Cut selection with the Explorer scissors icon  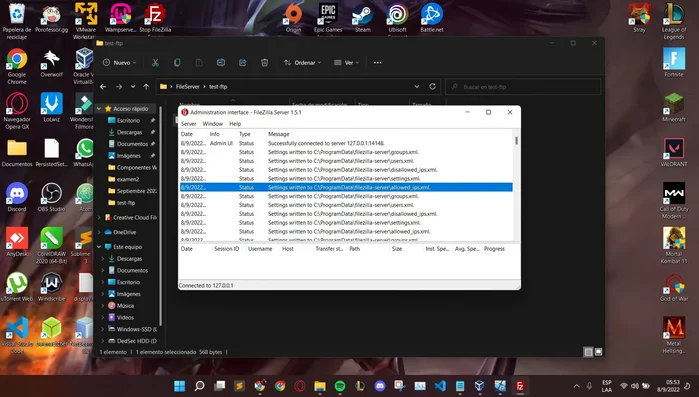pos(155,63)
